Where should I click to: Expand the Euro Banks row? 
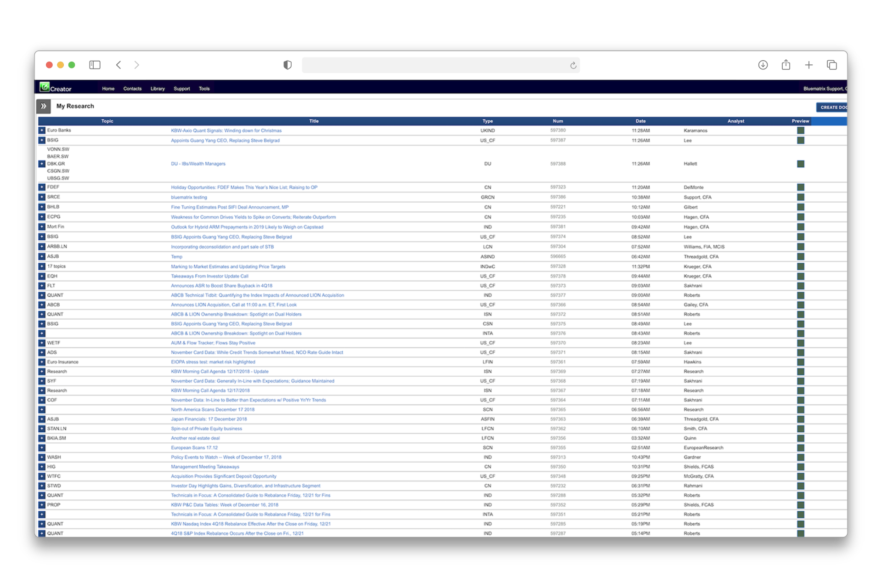(42, 130)
